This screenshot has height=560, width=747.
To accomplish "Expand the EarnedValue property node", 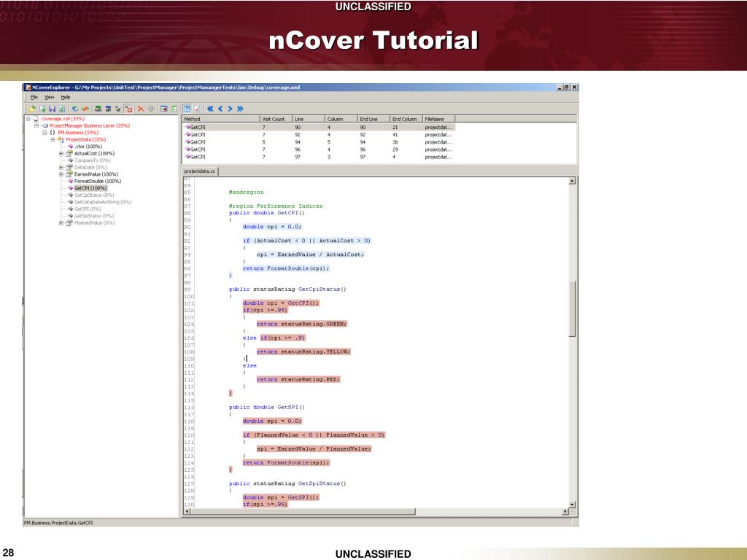I will coord(61,174).
